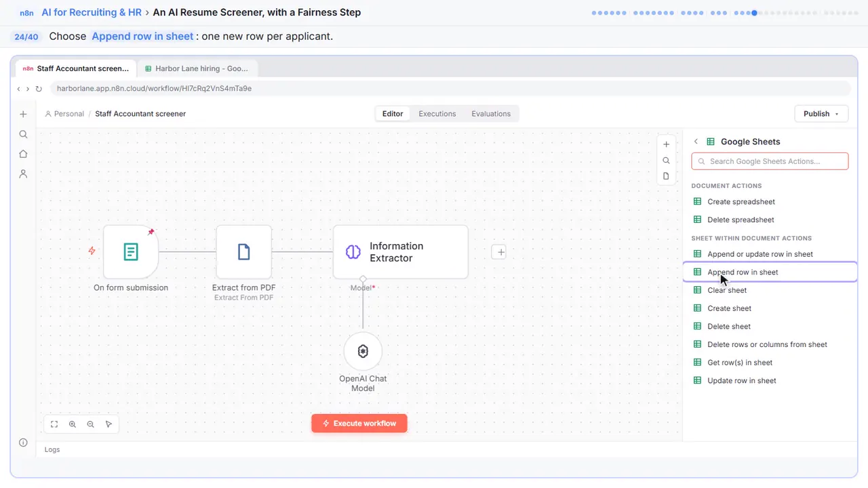Viewport: 868px width, 488px height.
Task: Select the Information Extractor node
Action: point(400,252)
